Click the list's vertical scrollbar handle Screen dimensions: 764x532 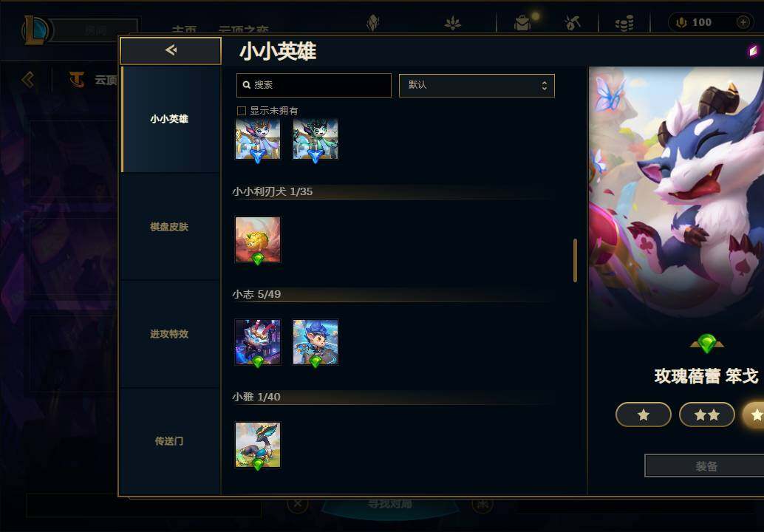pos(575,260)
